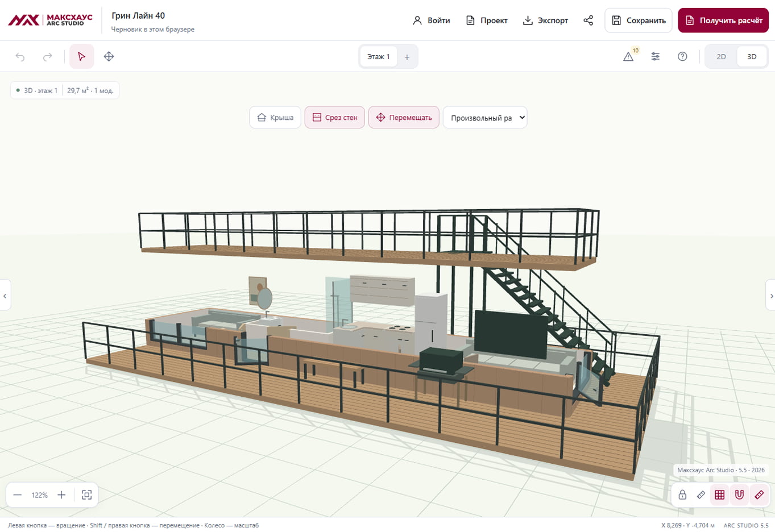Open the Произвольный ра view dropdown
The width and height of the screenshot is (775, 532).
click(x=485, y=118)
